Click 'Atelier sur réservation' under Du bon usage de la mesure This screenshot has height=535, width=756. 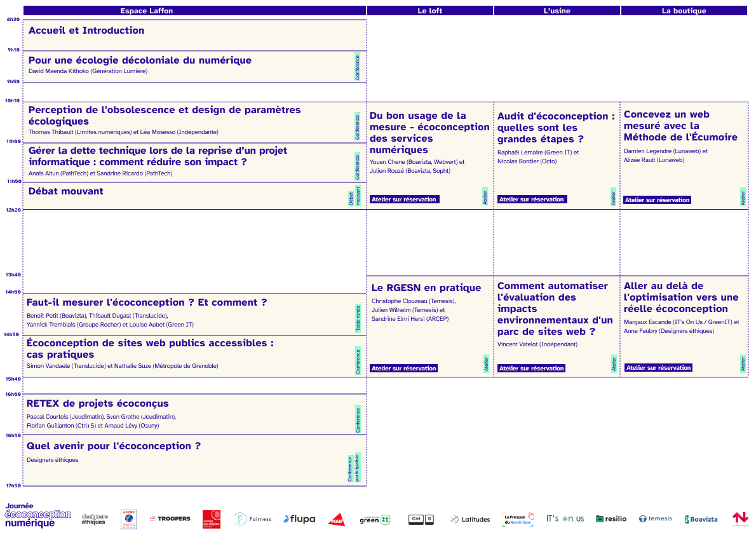(404, 200)
